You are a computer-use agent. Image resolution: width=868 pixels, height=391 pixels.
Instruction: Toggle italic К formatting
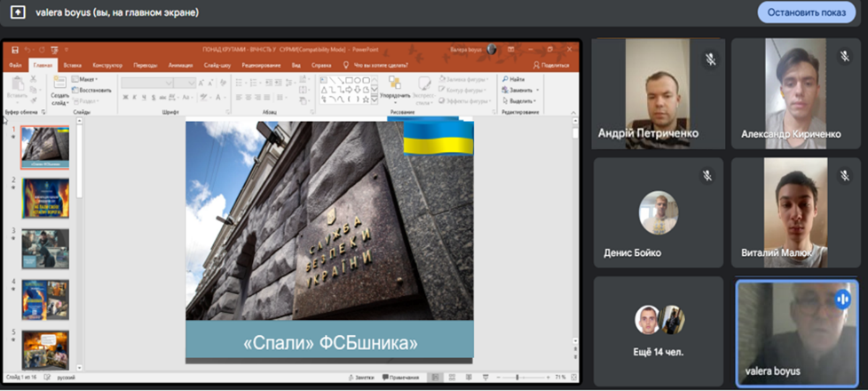135,97
